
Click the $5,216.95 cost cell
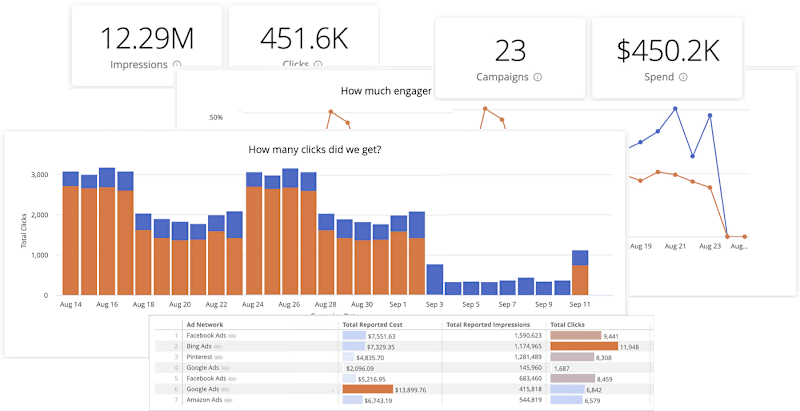(371, 379)
